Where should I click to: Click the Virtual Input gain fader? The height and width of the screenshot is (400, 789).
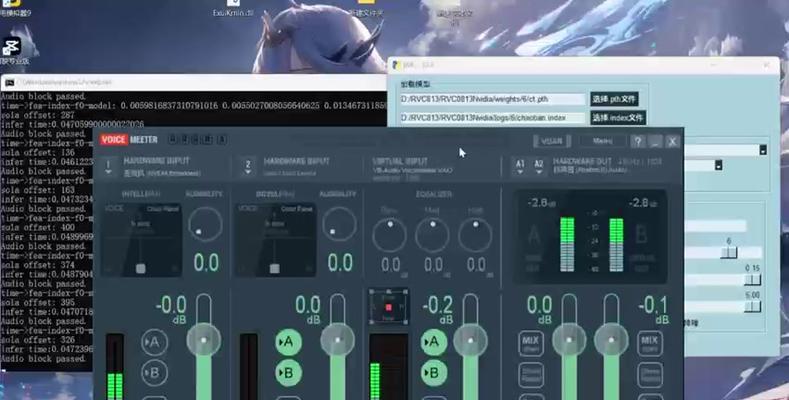470,340
